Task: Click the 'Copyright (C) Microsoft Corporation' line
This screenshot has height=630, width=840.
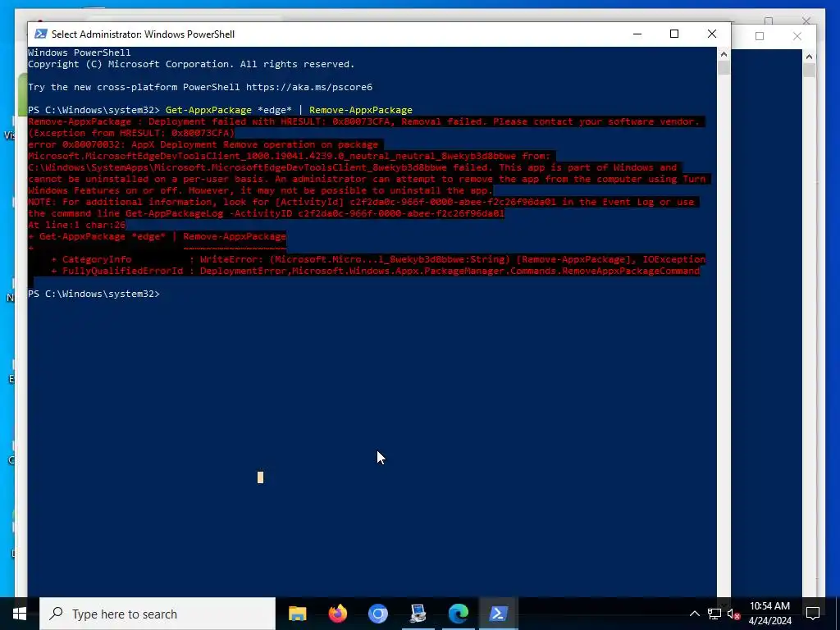Action: [191, 64]
